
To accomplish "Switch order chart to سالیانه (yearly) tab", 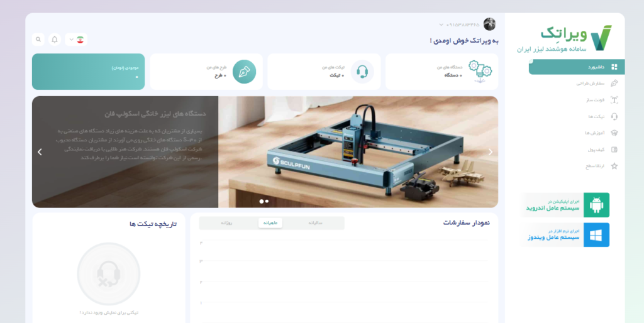I will [316, 223].
